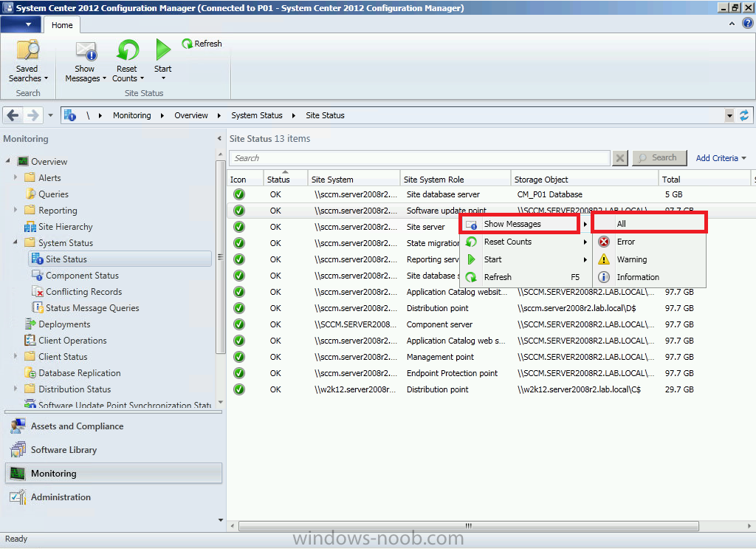Collapse the Overview tree node
Screen dimensions: 756x549
7,160
